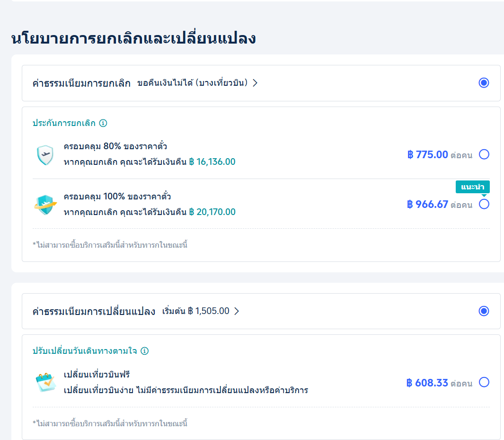Click the ค่าธรรมเนียมการเปลี่ยนแปลง label
Screen dimensions: 504x440
point(94,311)
